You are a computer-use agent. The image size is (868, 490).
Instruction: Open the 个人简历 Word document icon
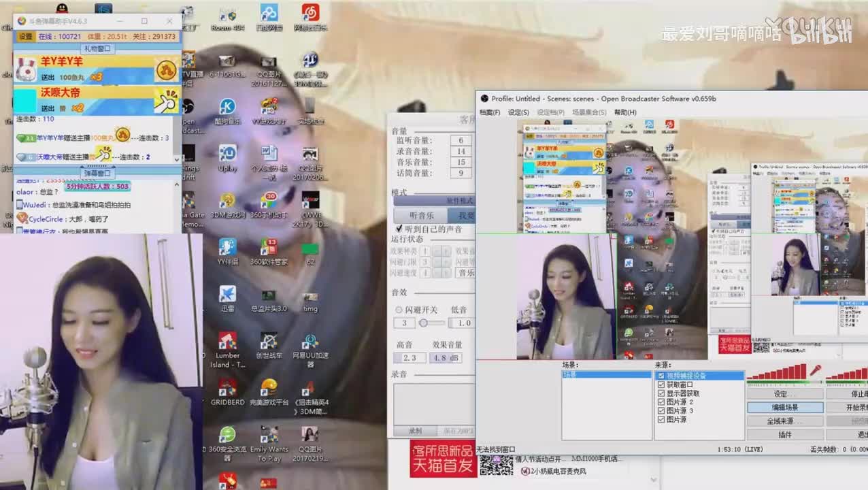269,163
